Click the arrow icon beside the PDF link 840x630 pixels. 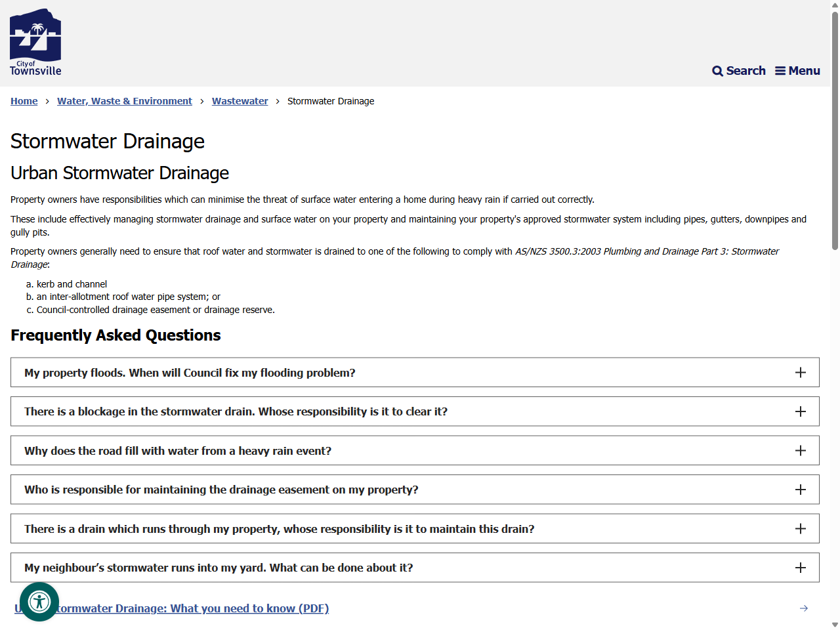click(x=804, y=608)
